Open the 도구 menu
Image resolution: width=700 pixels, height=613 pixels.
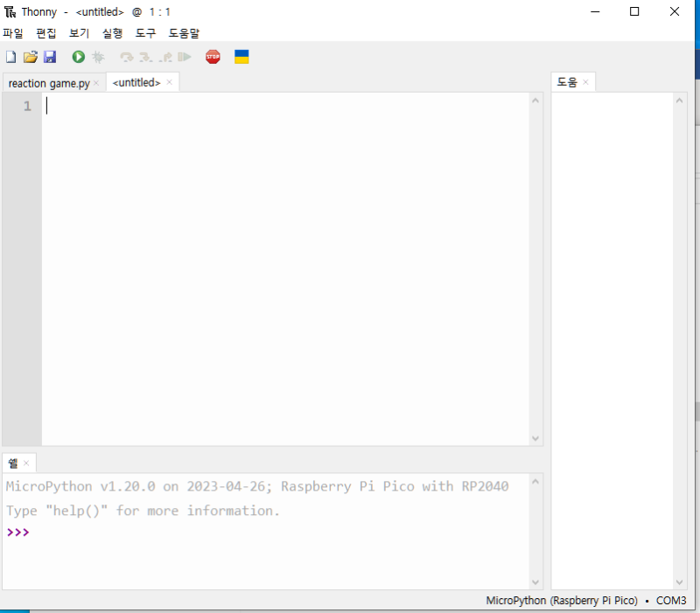click(145, 33)
